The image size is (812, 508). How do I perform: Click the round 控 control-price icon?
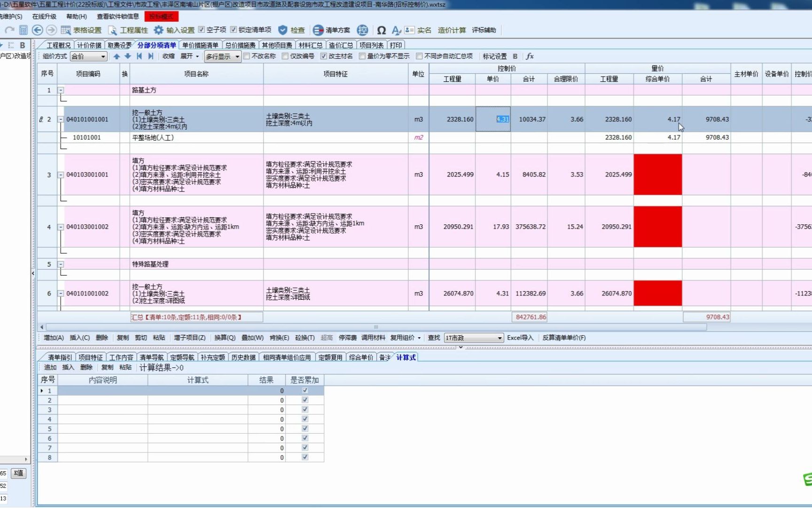click(x=362, y=30)
